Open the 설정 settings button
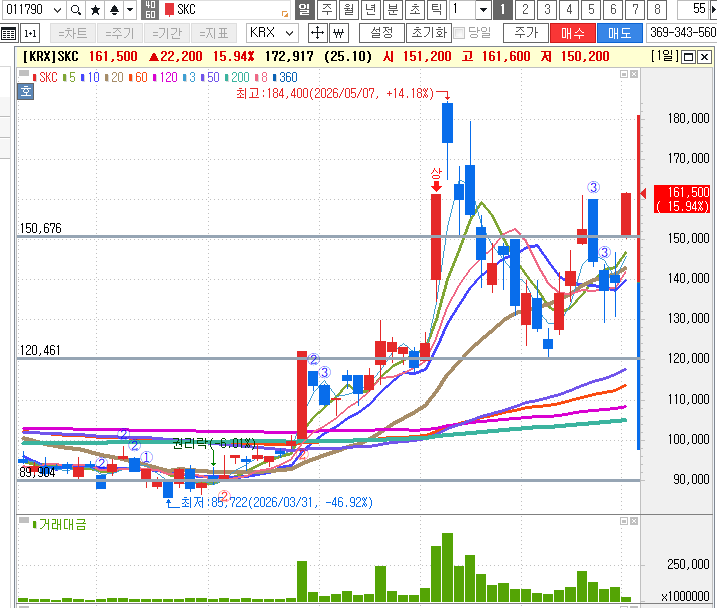This screenshot has width=717, height=608. [x=382, y=33]
